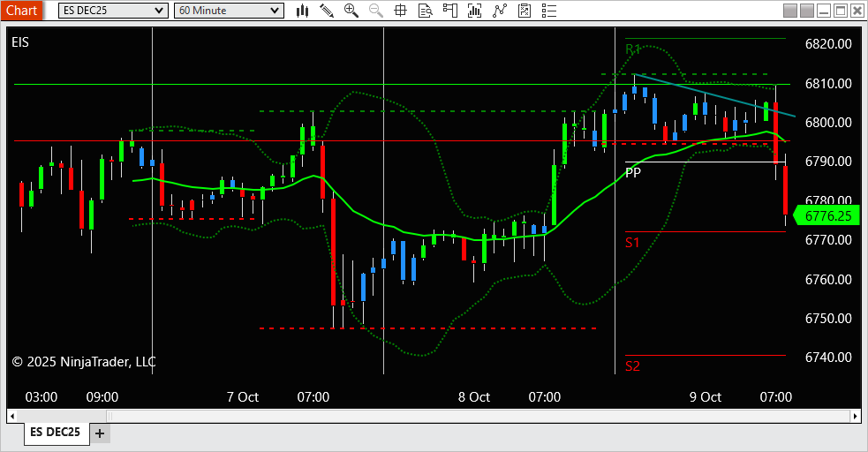Click the 8 Oct date label
The image size is (868, 452).
pyautogui.click(x=474, y=396)
